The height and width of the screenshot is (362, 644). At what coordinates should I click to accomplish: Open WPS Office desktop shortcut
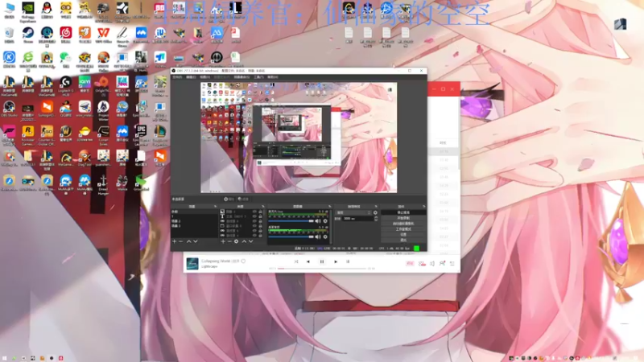point(103,35)
